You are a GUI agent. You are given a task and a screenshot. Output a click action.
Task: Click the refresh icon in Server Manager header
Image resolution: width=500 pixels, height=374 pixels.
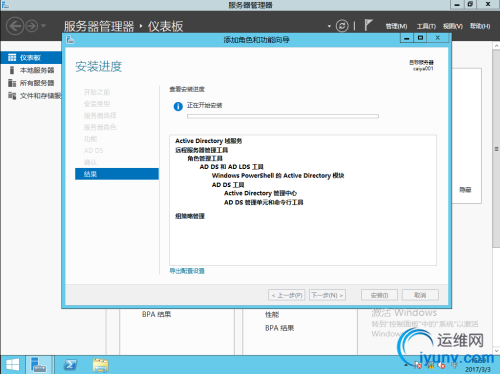point(342,26)
